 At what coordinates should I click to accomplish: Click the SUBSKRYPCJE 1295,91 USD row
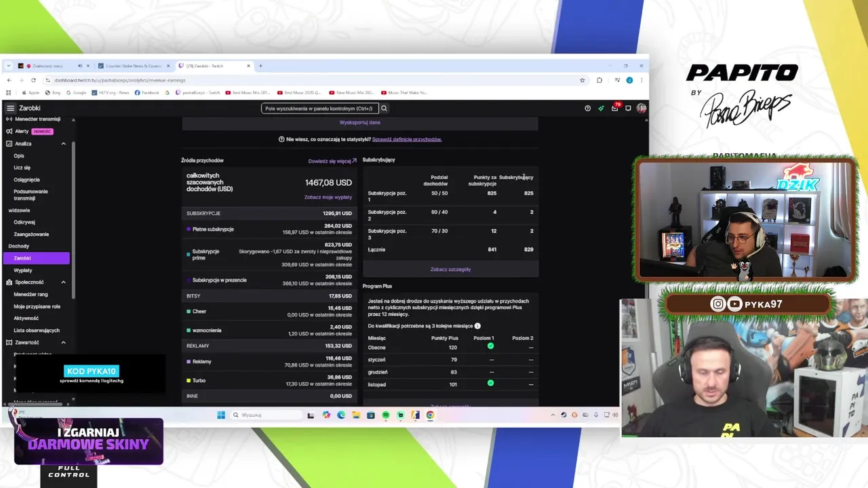[x=269, y=213]
